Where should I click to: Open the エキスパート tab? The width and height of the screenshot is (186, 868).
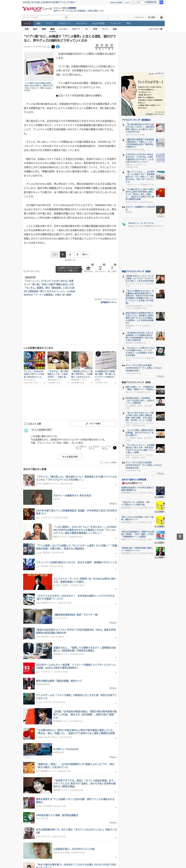[64, 24]
